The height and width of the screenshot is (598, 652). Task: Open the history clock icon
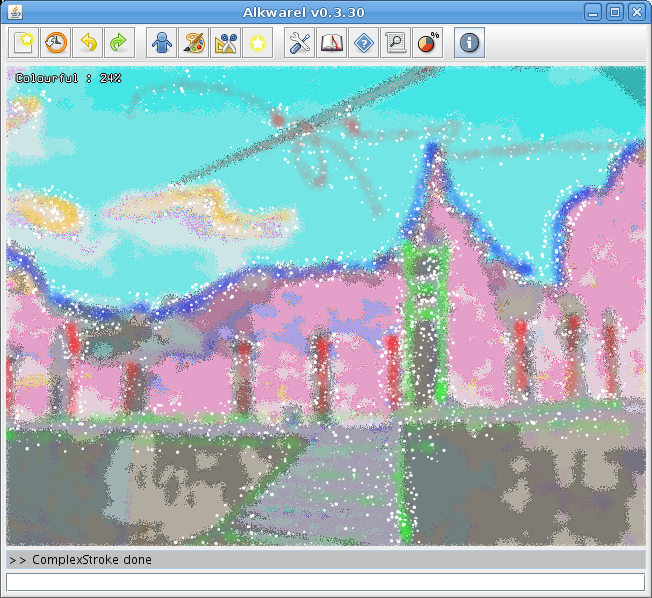point(56,43)
